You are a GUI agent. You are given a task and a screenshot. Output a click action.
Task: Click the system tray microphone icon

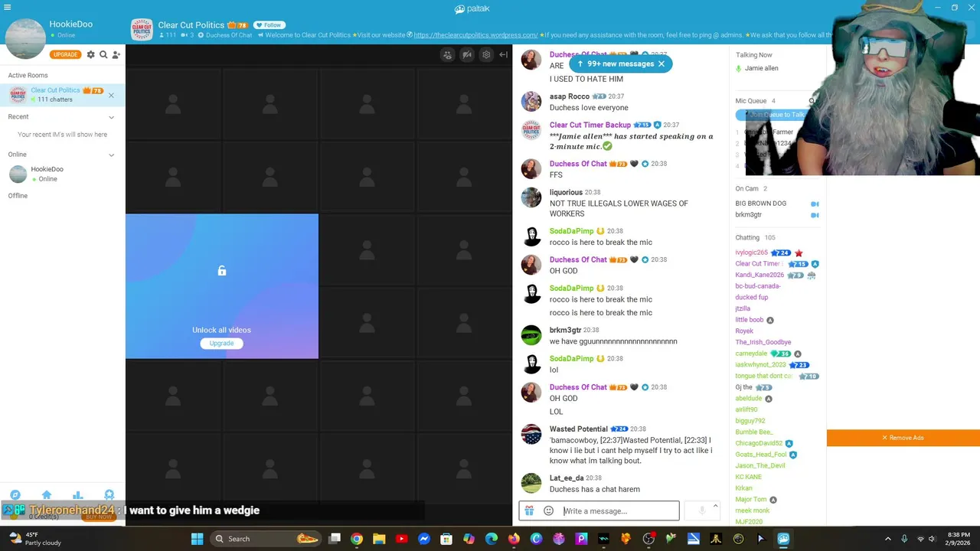[904, 539]
